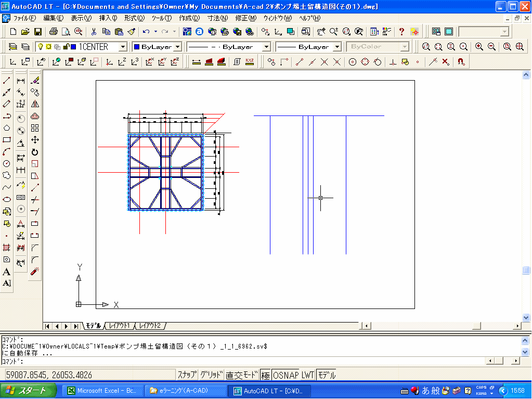Screen dimensions: 532x399
Task: Select the Move tool
Action: tap(35, 140)
